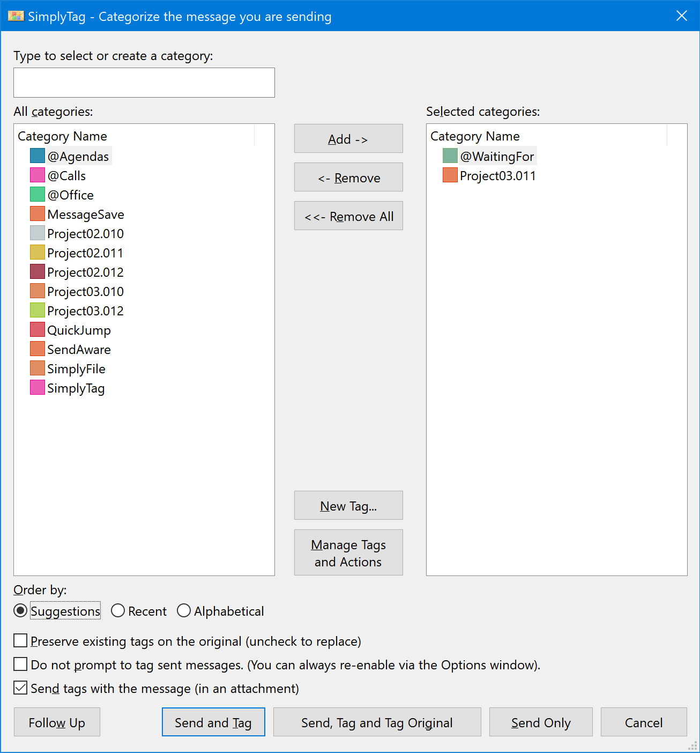Image resolution: width=700 pixels, height=753 pixels.
Task: Click the blue swatch beside @Agendas
Action: (38, 156)
